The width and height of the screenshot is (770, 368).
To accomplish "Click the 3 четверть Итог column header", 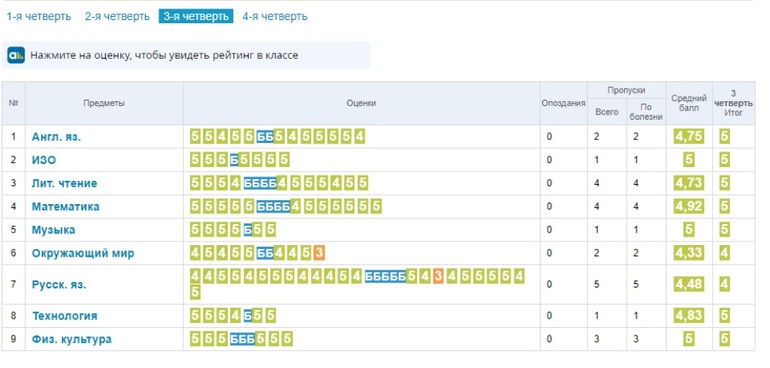I will coord(733,103).
